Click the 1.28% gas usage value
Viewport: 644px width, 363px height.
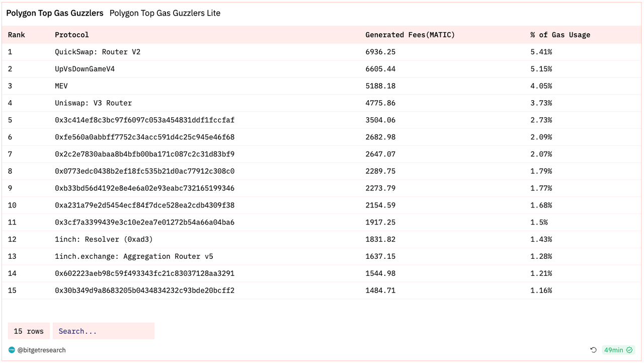tap(541, 257)
